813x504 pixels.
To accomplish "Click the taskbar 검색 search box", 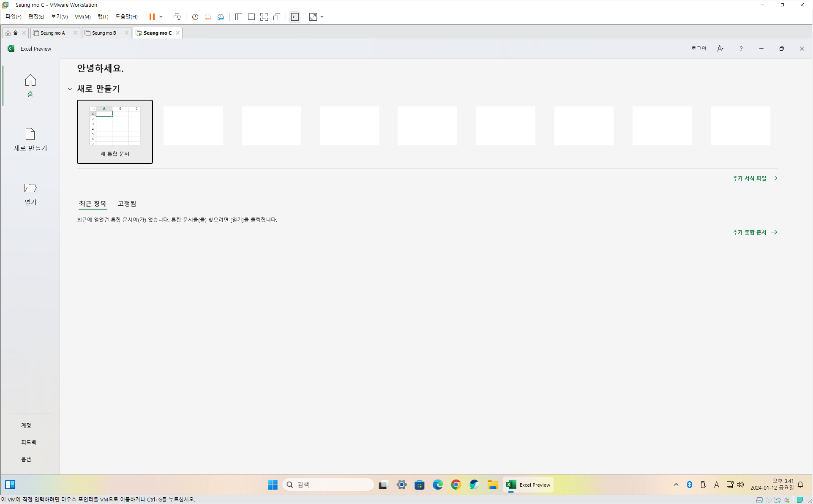I will click(328, 485).
